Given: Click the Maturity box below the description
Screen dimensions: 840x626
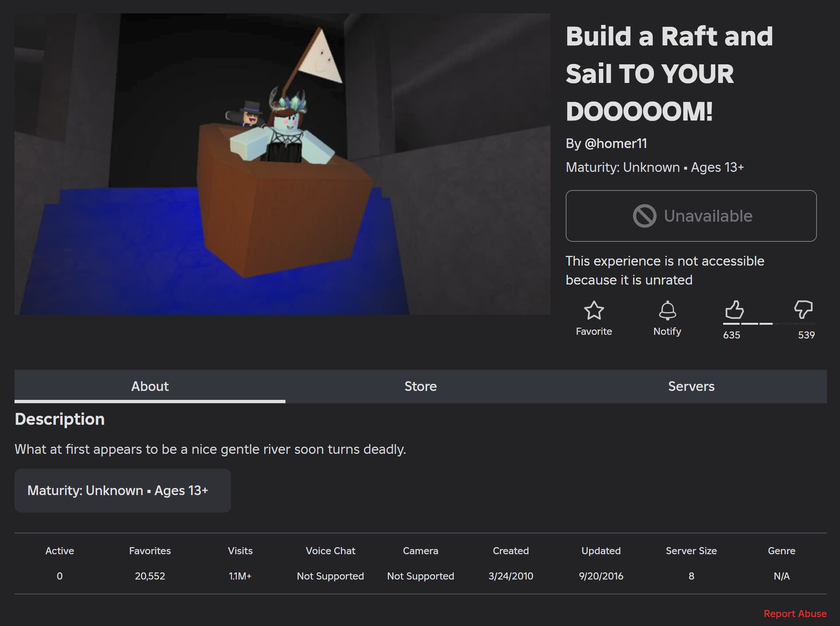Looking at the screenshot, I should pos(122,490).
